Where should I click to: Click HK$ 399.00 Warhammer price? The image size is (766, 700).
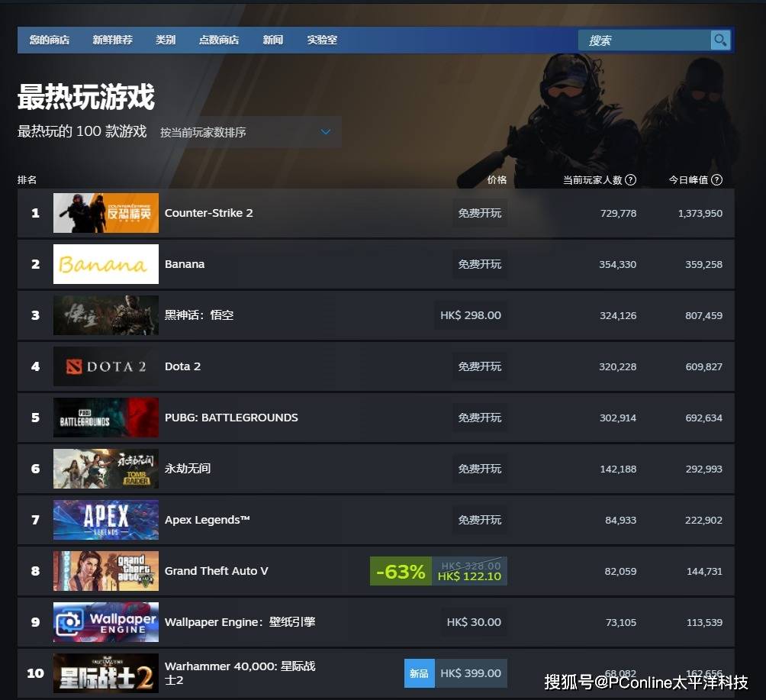click(x=471, y=673)
